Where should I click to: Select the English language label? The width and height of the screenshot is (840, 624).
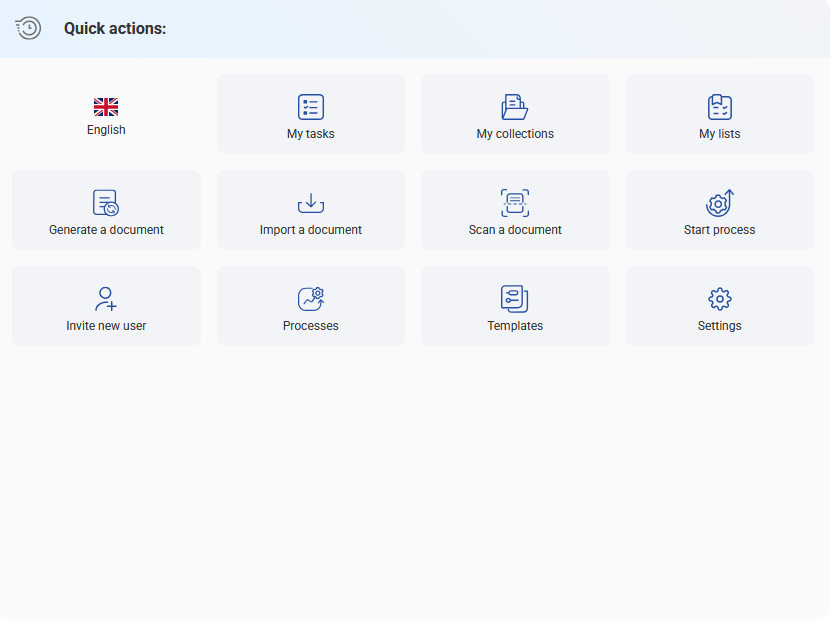point(106,130)
